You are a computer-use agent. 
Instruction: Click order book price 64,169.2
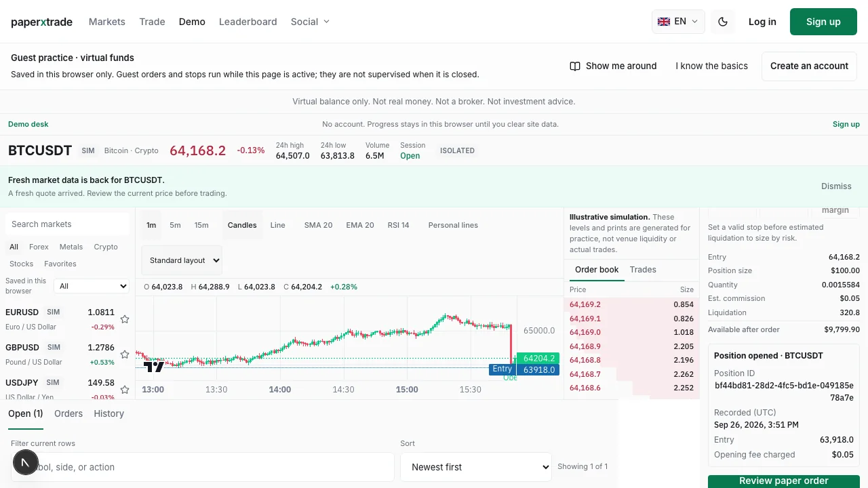point(585,305)
